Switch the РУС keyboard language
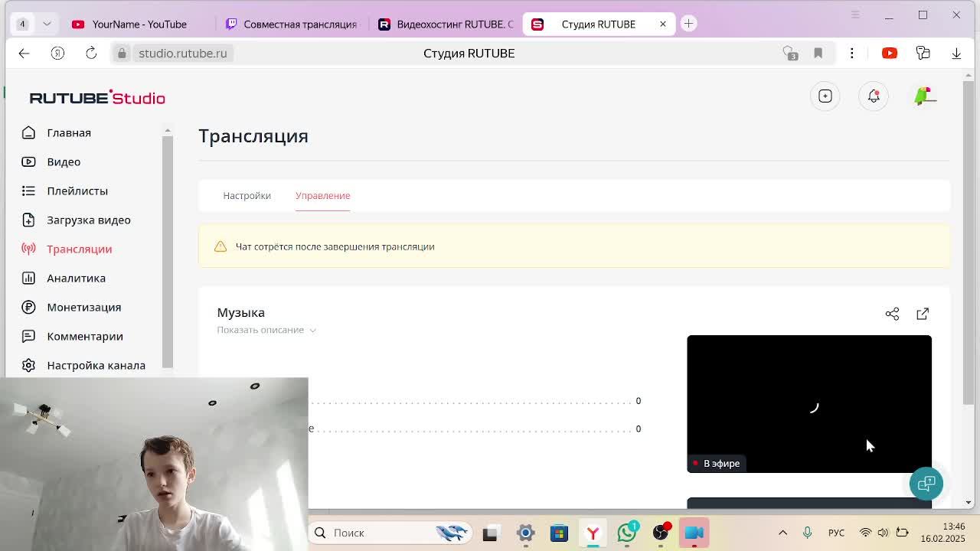 (836, 533)
